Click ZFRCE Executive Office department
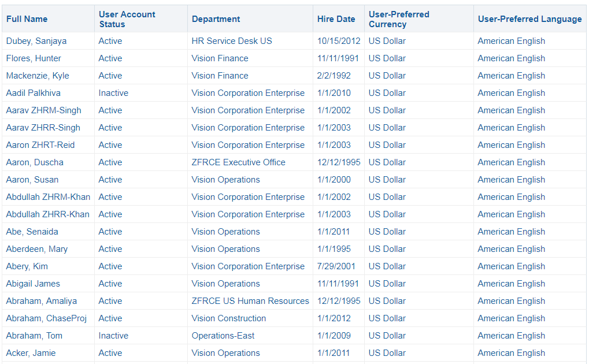The image size is (589, 364). [238, 162]
